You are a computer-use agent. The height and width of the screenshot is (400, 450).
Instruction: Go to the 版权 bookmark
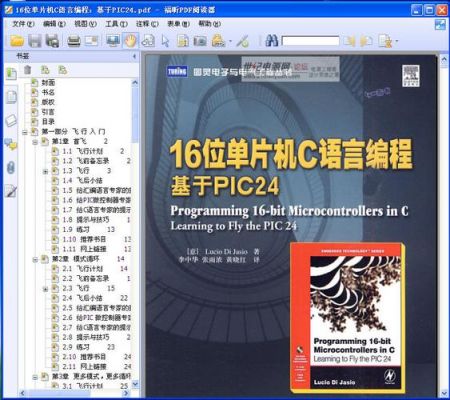pyautogui.click(x=48, y=102)
